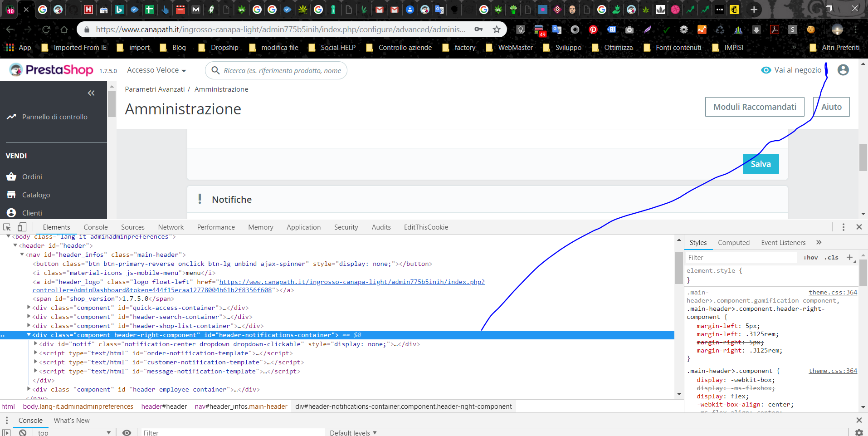
Task: Click the Ordini basket icon
Action: 11,176
